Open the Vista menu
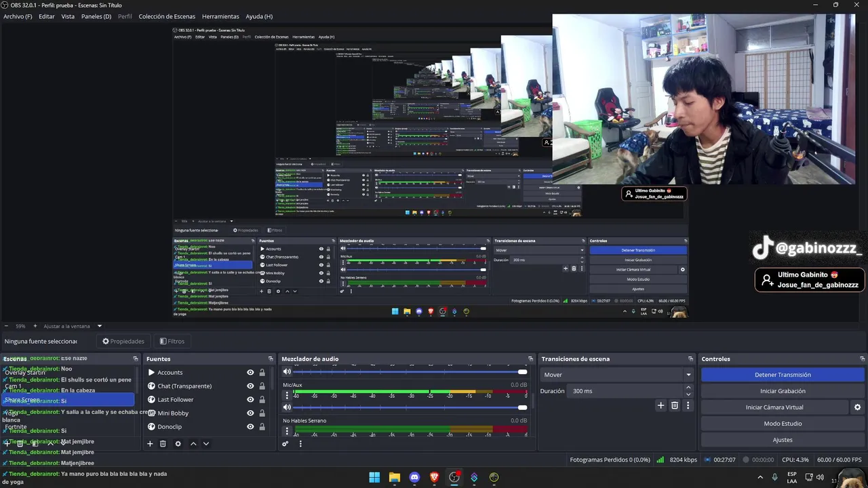This screenshot has width=868, height=488. 68,16
